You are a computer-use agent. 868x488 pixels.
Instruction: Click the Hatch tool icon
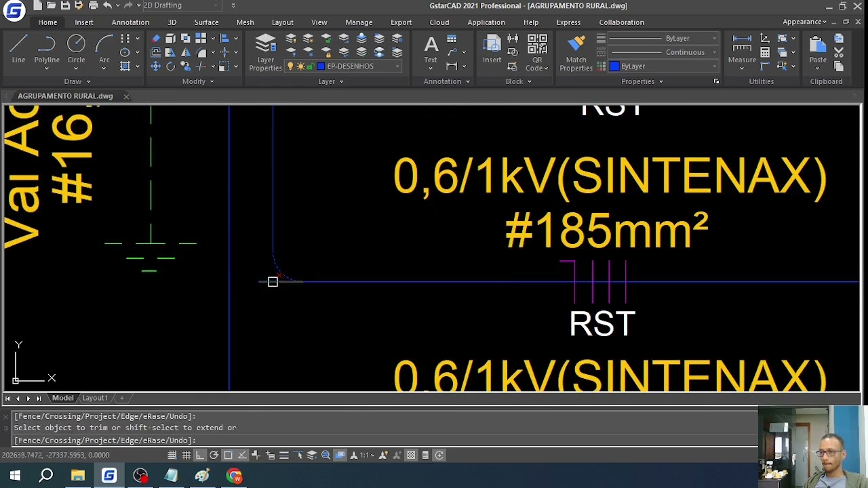point(125,66)
